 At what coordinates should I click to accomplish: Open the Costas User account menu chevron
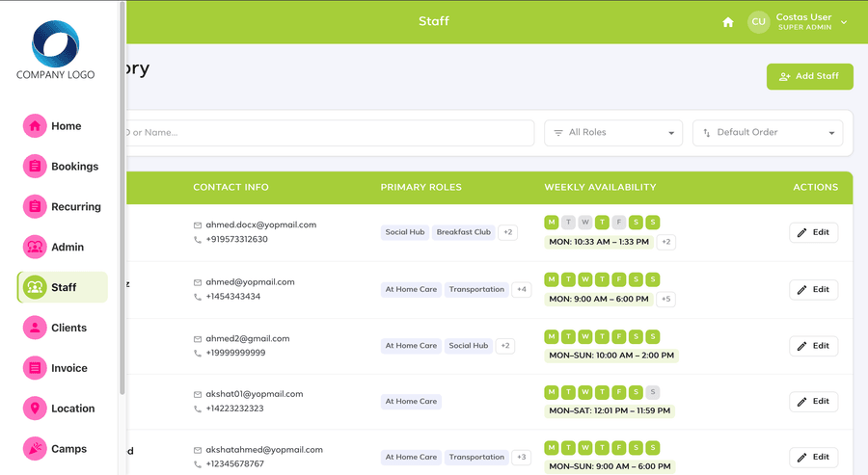(x=844, y=22)
